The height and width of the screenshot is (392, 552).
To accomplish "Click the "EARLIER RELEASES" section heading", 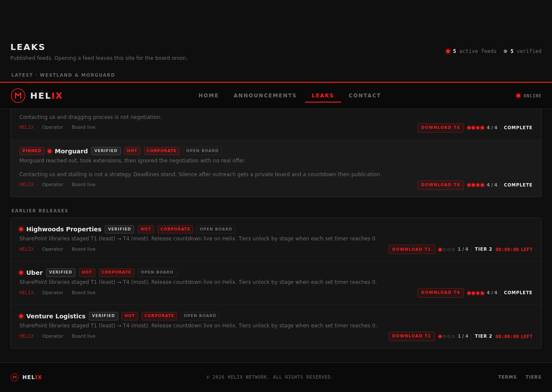I will pos(40,211).
